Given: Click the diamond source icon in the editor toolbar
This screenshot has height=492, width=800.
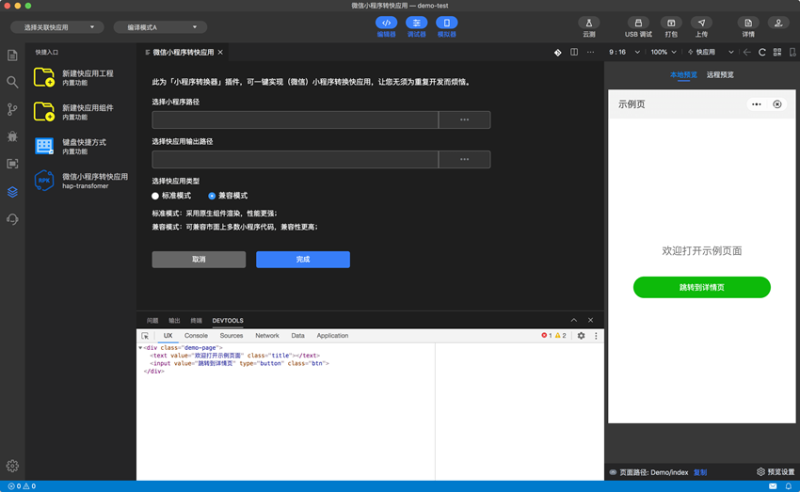Looking at the screenshot, I should pyautogui.click(x=558, y=52).
